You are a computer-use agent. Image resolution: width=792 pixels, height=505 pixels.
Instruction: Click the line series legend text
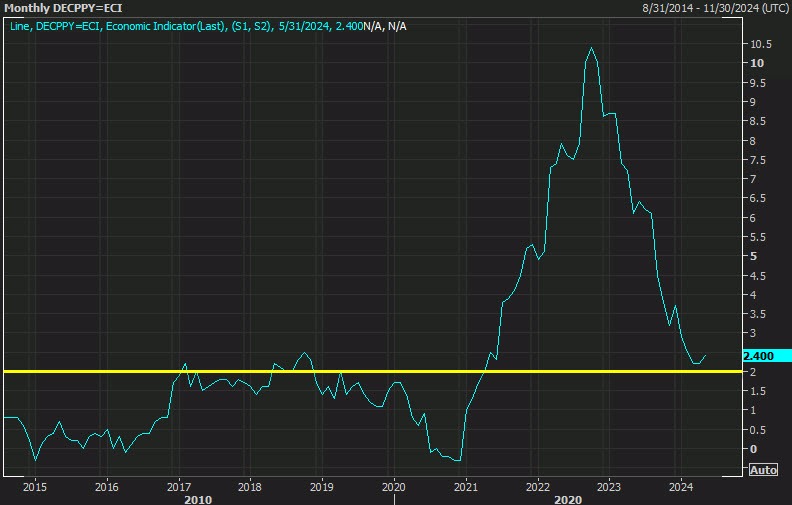tap(210, 26)
